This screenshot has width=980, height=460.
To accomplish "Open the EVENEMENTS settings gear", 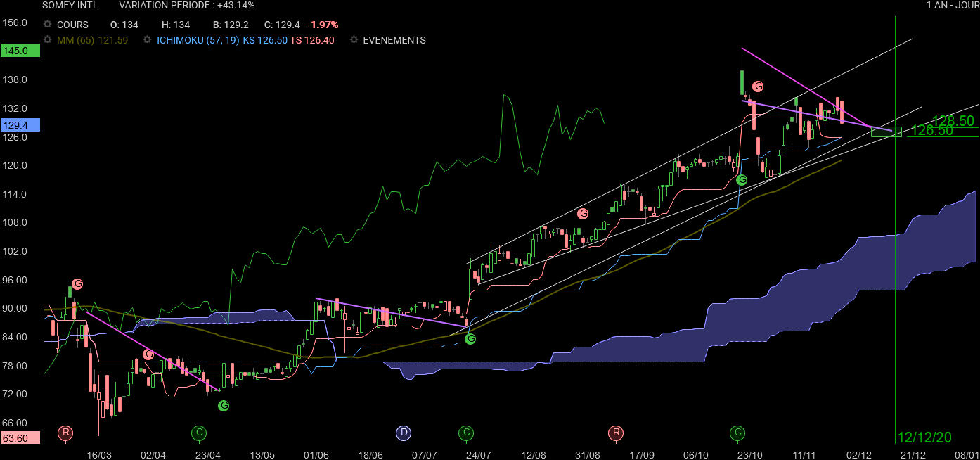I will click(x=354, y=40).
